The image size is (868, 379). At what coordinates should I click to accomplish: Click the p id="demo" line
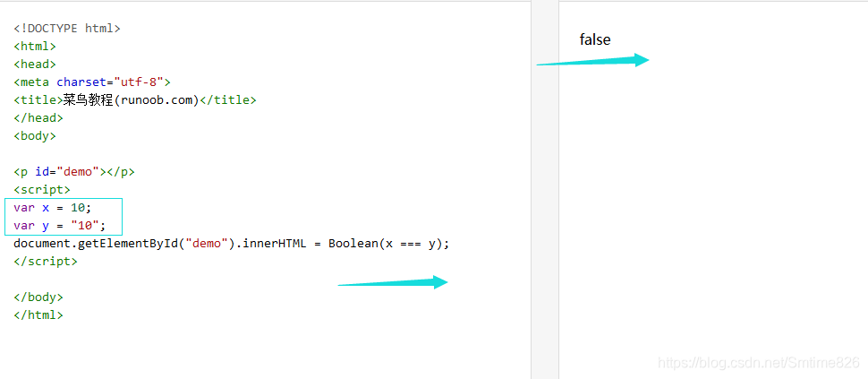(74, 172)
